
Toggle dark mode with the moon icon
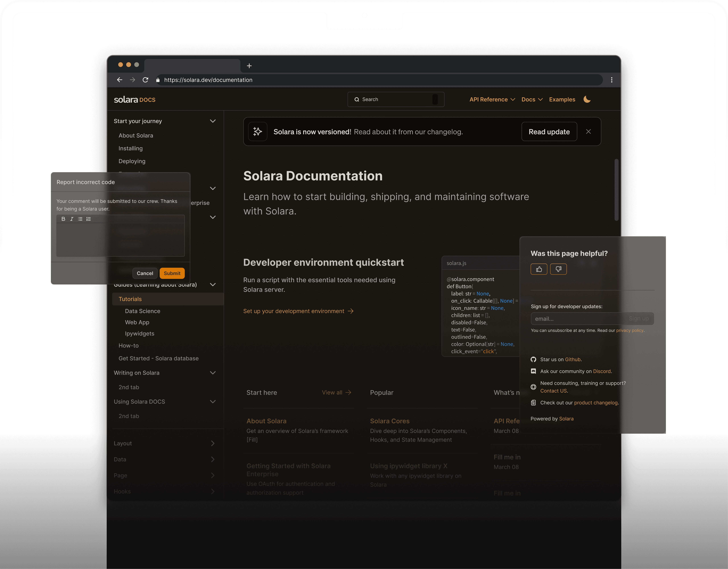587,99
